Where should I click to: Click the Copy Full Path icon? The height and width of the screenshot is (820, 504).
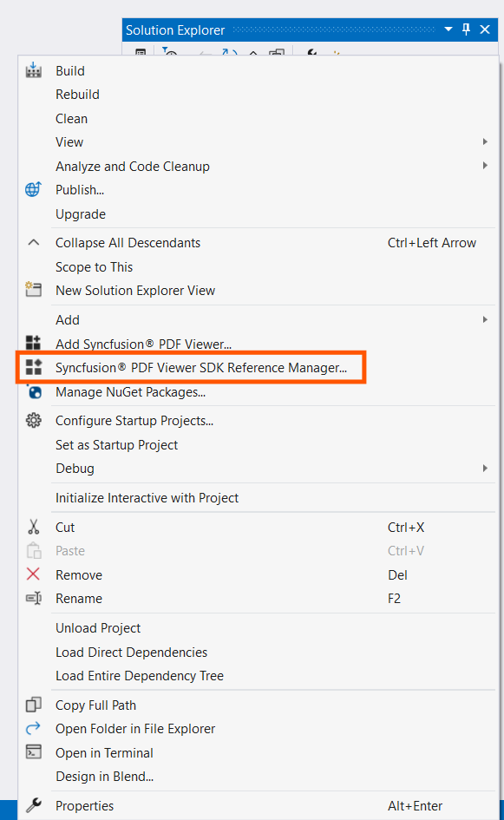point(33,705)
